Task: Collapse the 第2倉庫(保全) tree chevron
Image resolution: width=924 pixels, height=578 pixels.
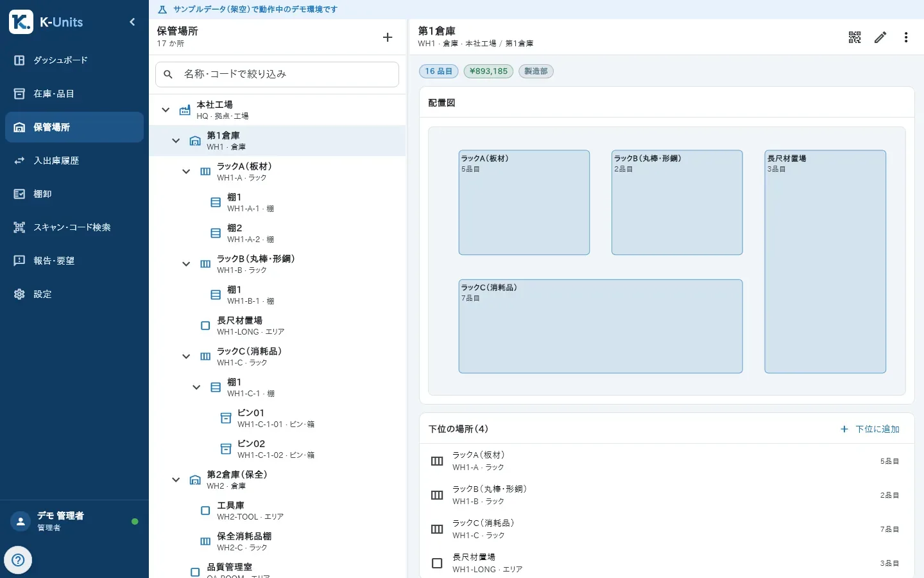Action: (x=176, y=480)
